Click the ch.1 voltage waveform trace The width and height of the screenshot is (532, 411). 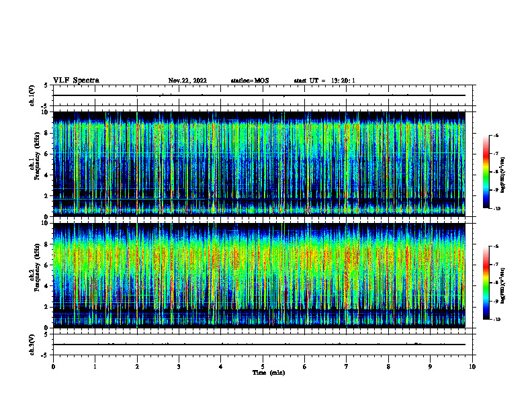pyautogui.click(x=259, y=95)
